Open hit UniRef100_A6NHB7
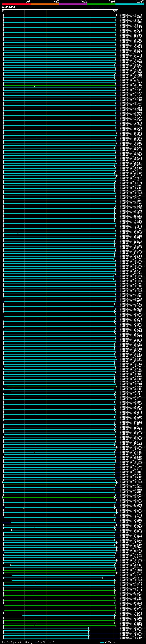The width and height of the screenshot is (146, 644). [x=131, y=638]
